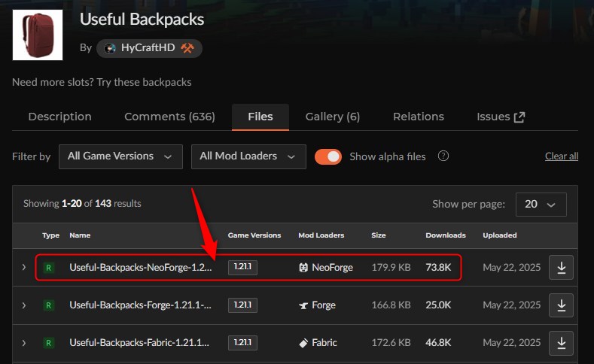Image resolution: width=594 pixels, height=364 pixels.
Task: Click the Clear all filters link
Action: point(562,156)
